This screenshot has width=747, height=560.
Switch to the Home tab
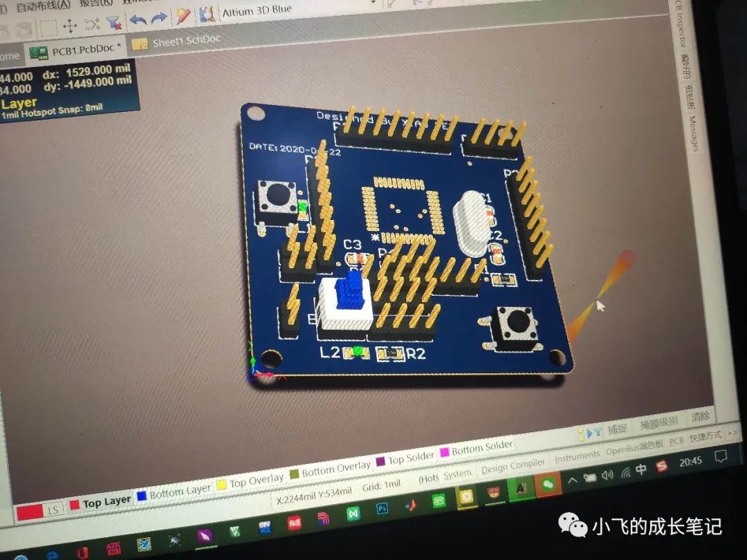click(10, 56)
